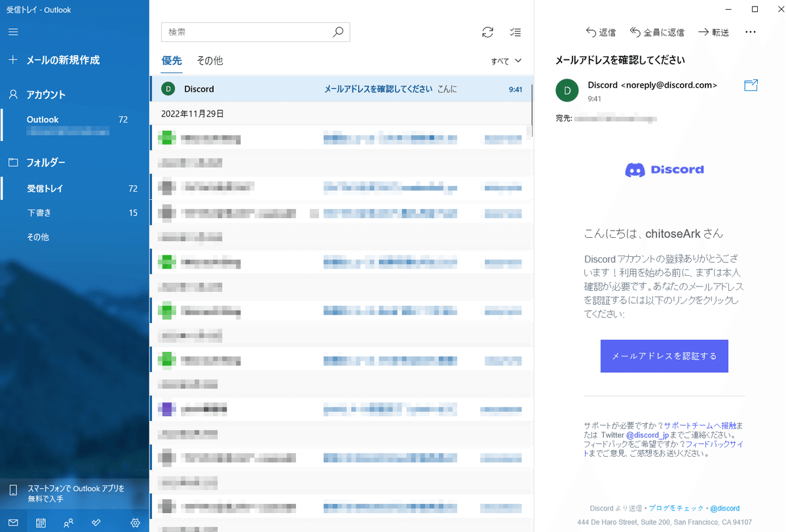
Task: Open the 受信トレイ folder
Action: 75,189
